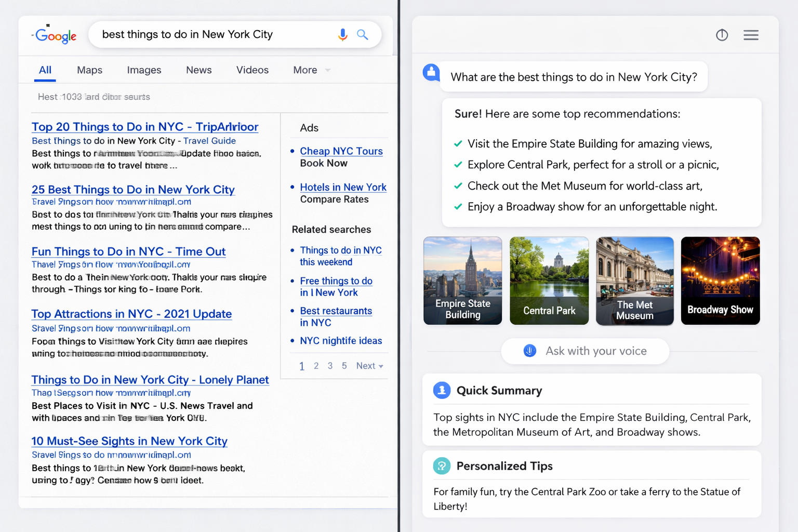
Task: Click Free things to do in New York
Action: coord(336,286)
